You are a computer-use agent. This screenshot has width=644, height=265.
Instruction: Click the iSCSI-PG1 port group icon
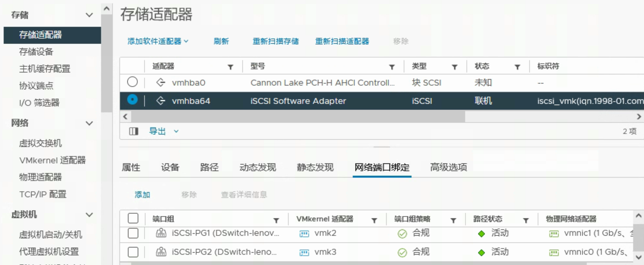161,233
